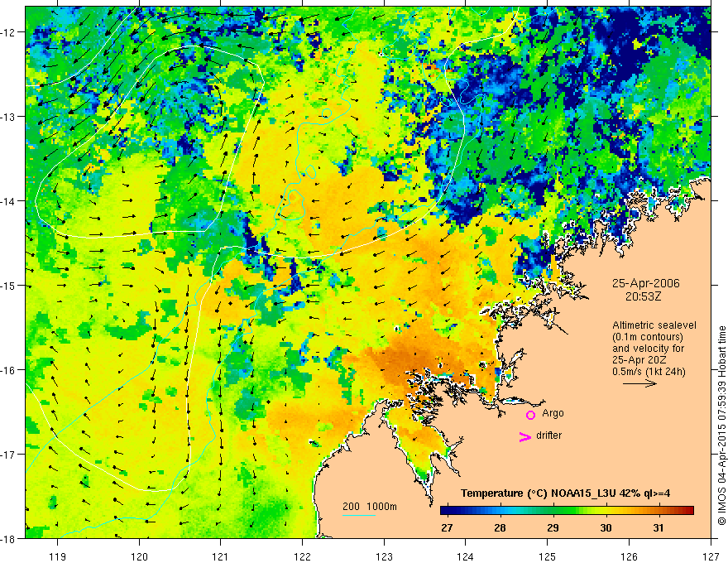Click longitude axis label 125
Screen dimensions: 728x563
(548, 556)
